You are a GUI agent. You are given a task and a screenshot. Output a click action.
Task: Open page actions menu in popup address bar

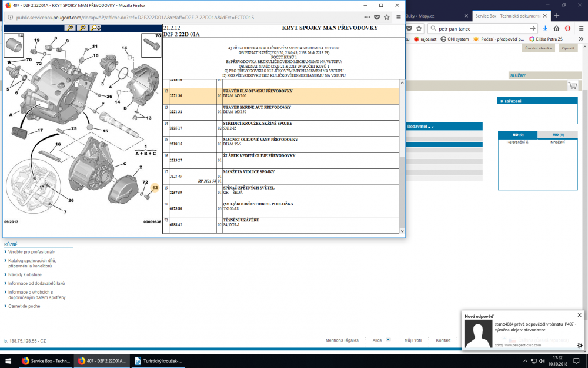[x=367, y=17]
